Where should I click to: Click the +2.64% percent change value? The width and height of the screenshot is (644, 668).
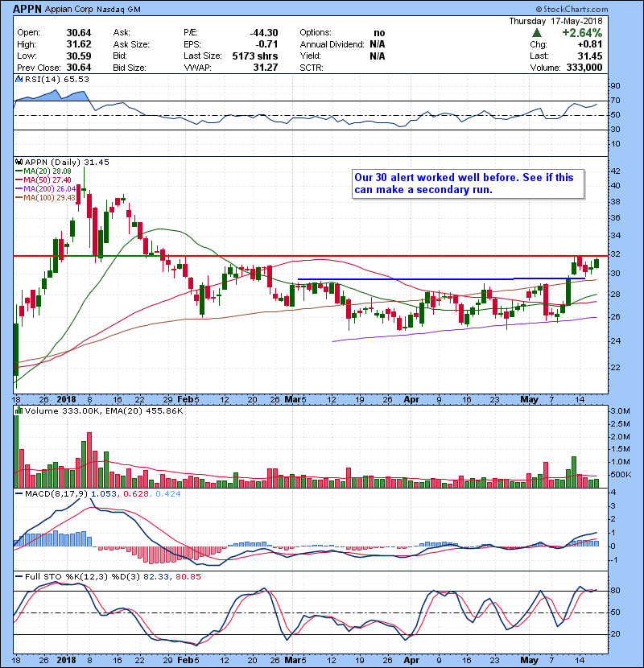(x=582, y=33)
